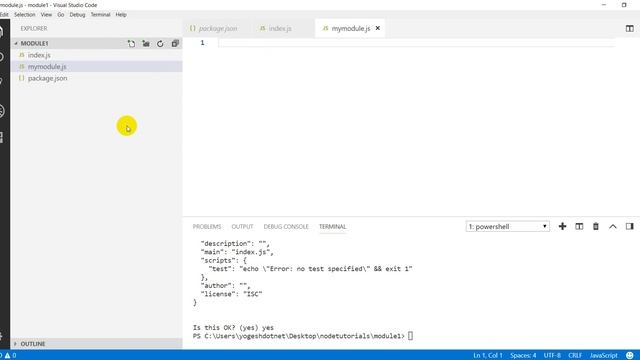The image size is (640, 360).
Task: Open the Search view in activity bar
Action: pyautogui.click(x=2, y=57)
